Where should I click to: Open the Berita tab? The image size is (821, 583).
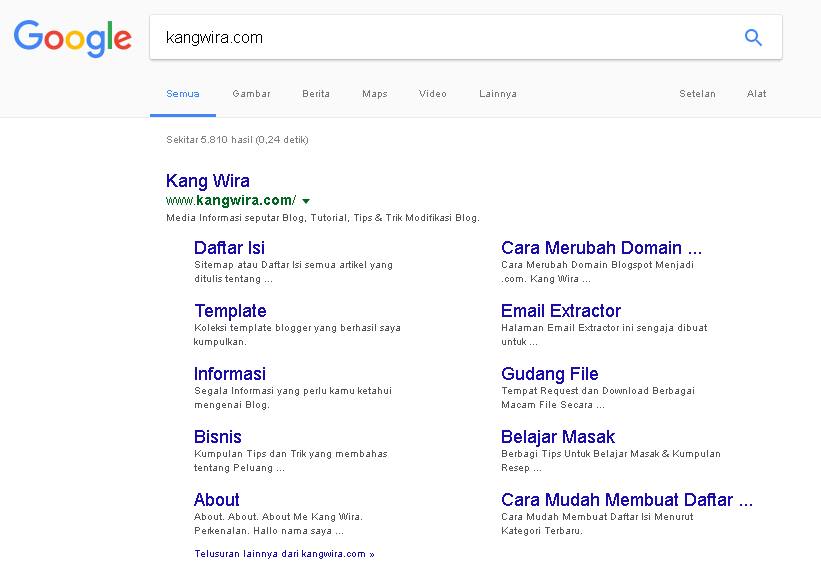point(316,94)
